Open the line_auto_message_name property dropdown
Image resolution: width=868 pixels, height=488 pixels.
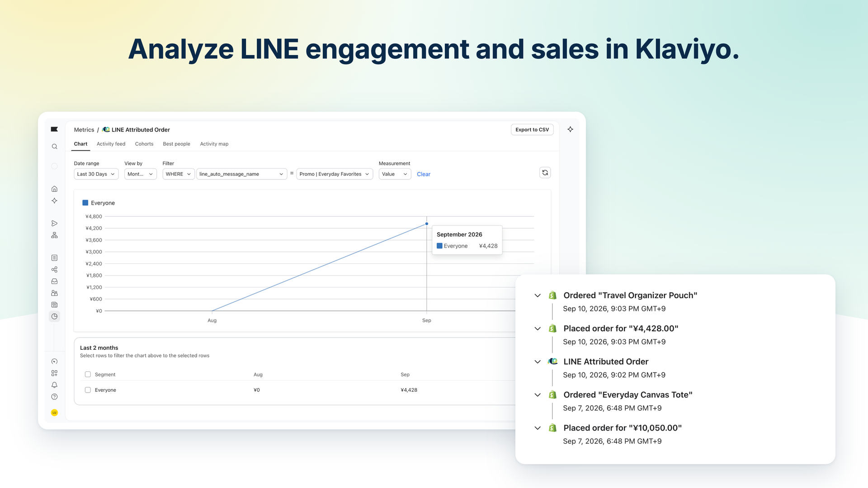[x=241, y=174]
